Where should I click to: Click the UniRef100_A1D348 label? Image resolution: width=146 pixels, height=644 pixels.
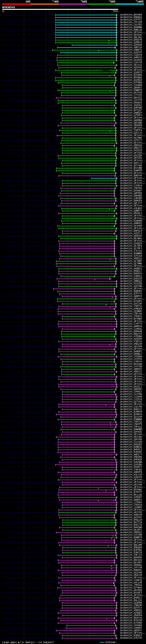tap(131, 572)
